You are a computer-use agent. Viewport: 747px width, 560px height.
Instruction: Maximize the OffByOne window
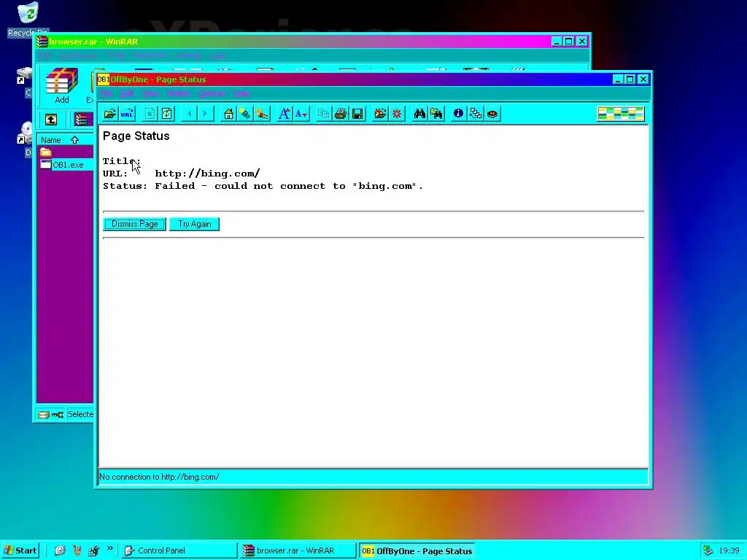(x=630, y=79)
